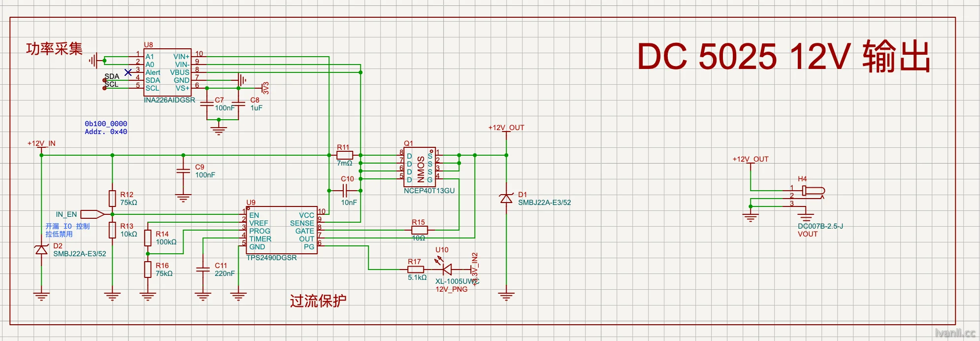Select the "拉低禁用" annotation text
This screenshot has width=980, height=341.
tap(59, 234)
